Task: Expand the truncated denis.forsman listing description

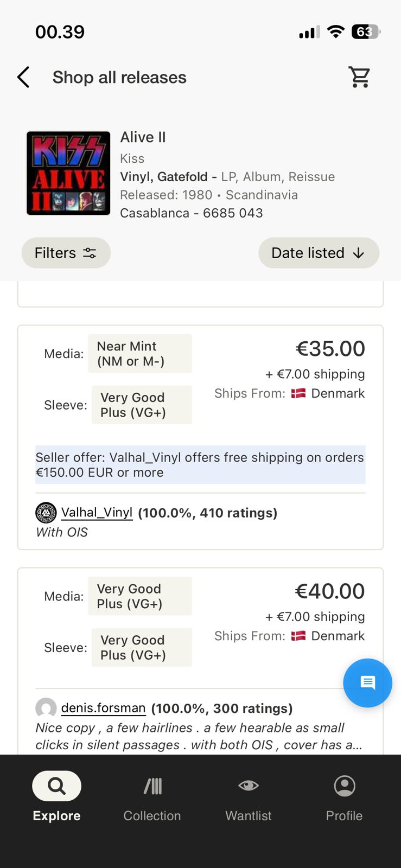Action: (199, 736)
